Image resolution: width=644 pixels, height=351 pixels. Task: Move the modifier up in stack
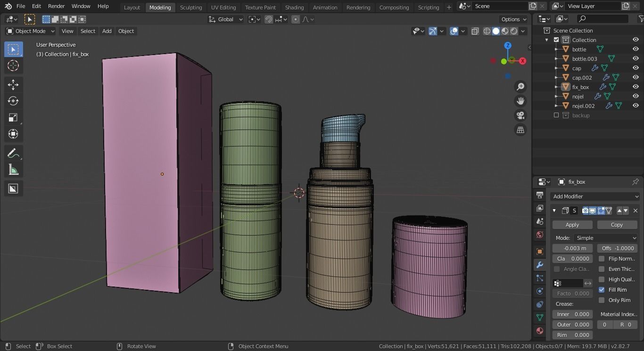[619, 211]
